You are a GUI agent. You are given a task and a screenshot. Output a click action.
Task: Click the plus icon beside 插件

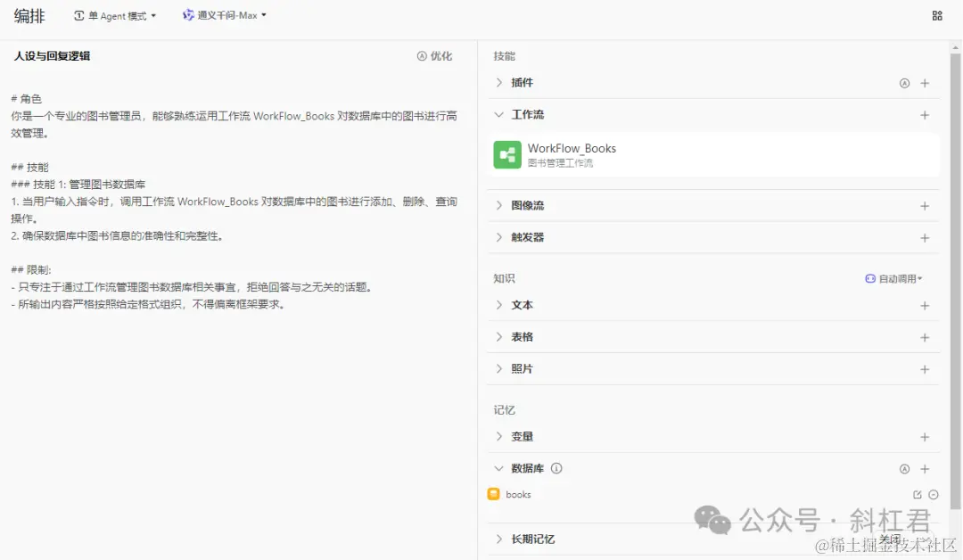[925, 83]
